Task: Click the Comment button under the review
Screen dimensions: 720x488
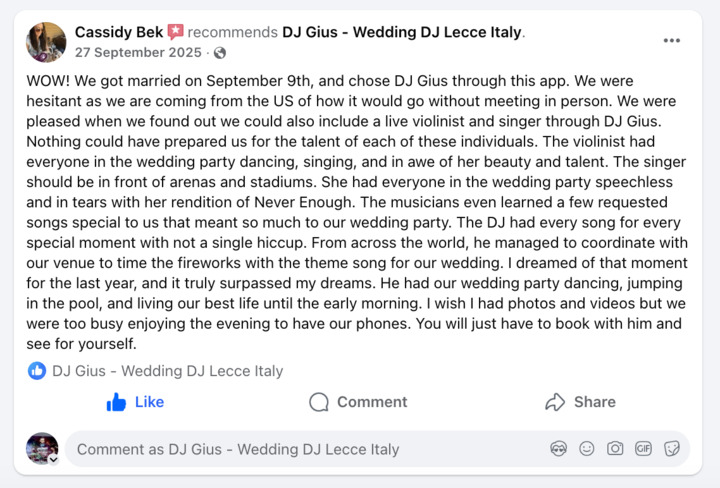Action: 358,402
